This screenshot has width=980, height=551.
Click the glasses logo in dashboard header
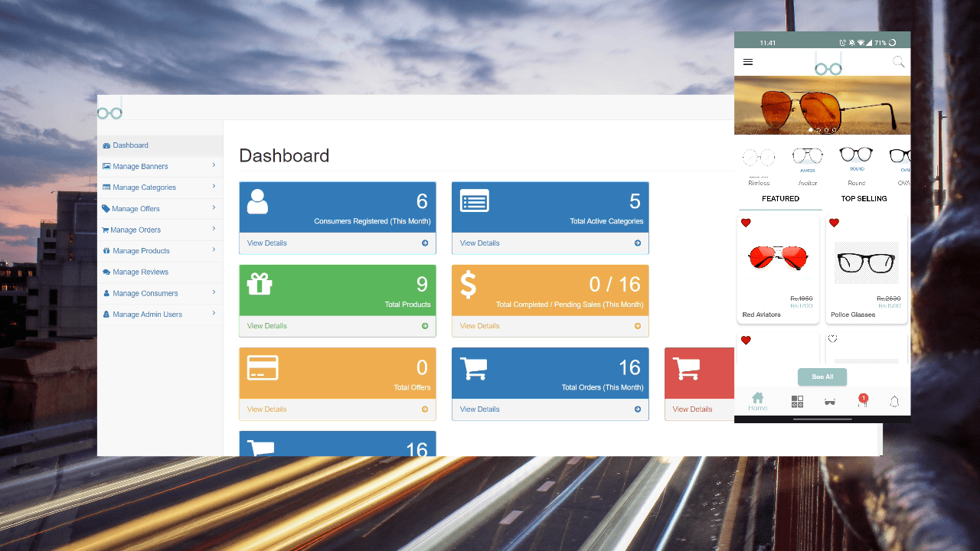(109, 109)
